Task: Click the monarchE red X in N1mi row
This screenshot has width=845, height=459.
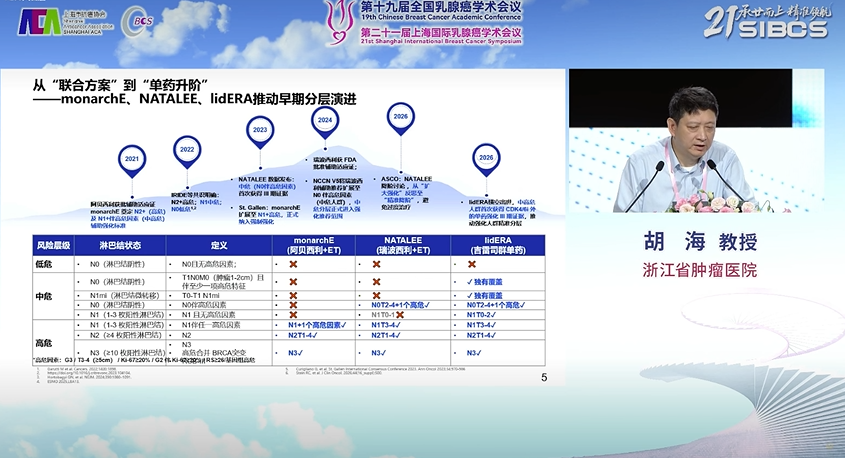Action: 294,295
